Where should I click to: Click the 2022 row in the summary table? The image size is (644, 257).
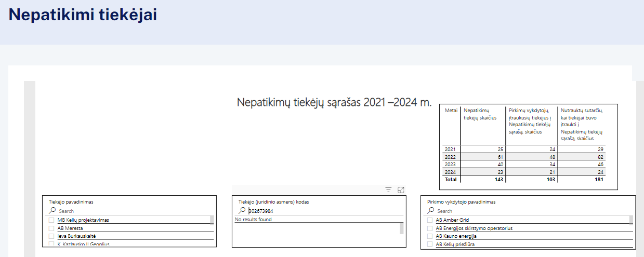(451, 157)
